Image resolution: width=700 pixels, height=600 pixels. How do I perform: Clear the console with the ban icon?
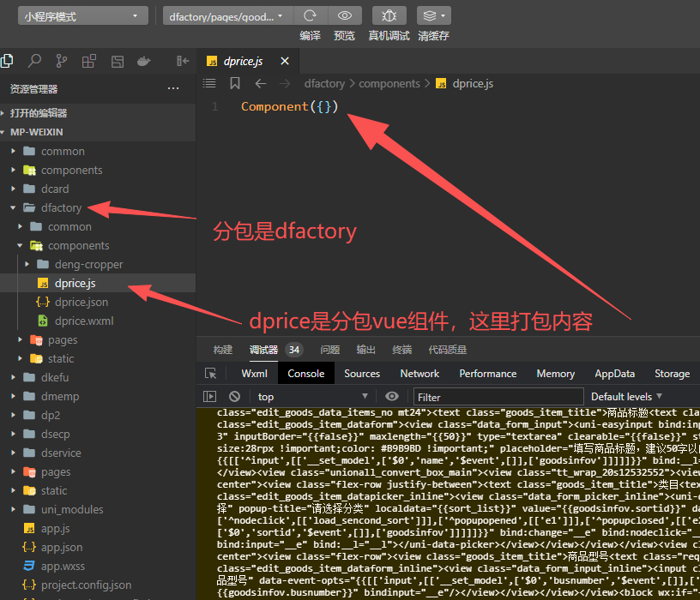click(x=234, y=396)
